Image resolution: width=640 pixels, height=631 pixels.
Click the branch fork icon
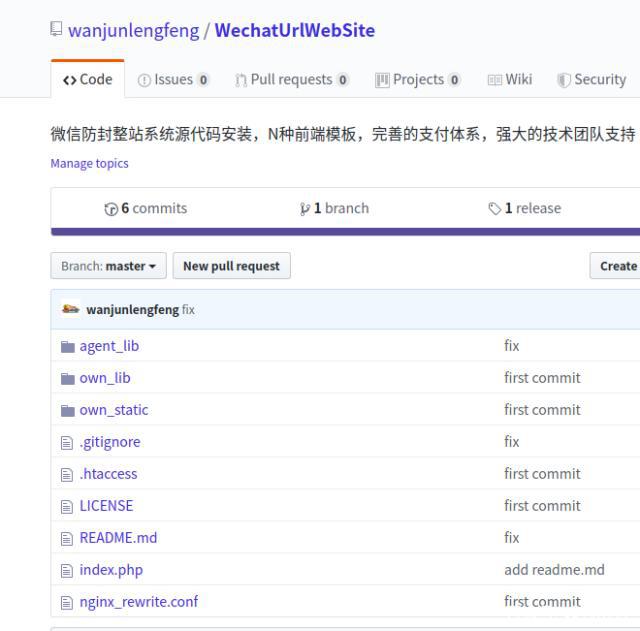click(304, 209)
